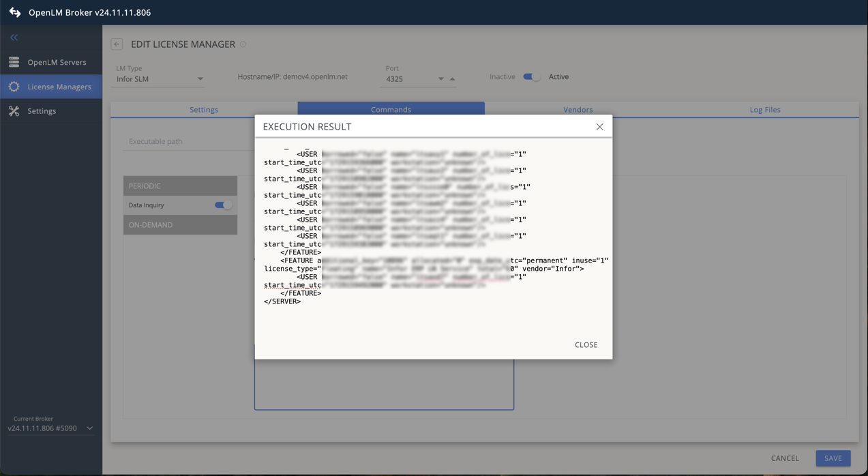The image size is (868, 476).
Task: Open the Log Files tab
Action: click(x=764, y=109)
